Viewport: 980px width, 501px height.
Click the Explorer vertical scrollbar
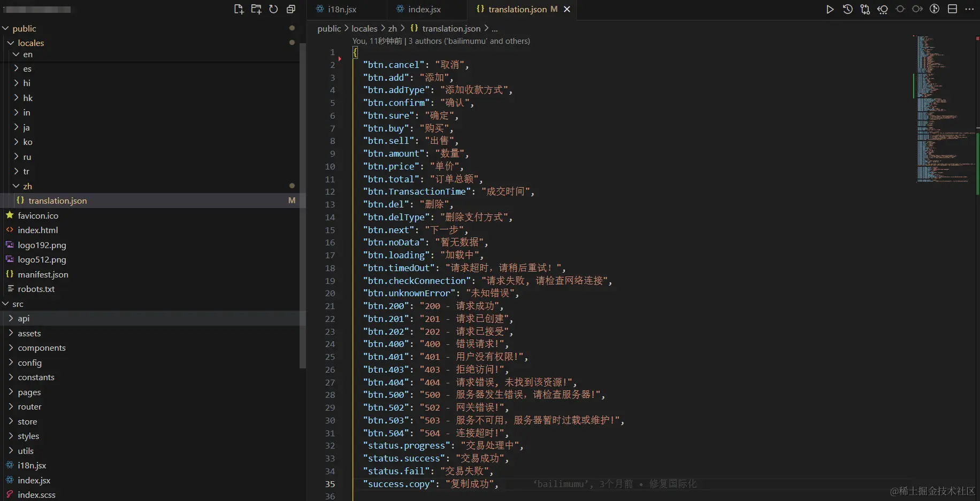coord(303,206)
